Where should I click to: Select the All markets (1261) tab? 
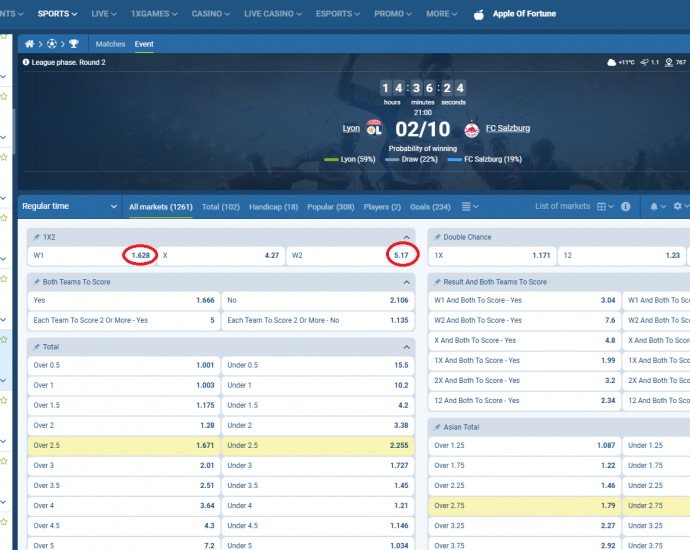pos(161,207)
